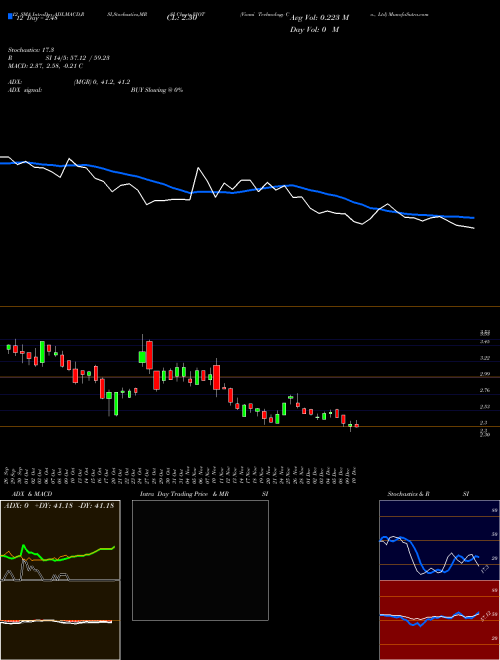Screen dimensions: 500x660
Task: Click the 'Stochastics & R SI' panel title
Action: point(428,494)
